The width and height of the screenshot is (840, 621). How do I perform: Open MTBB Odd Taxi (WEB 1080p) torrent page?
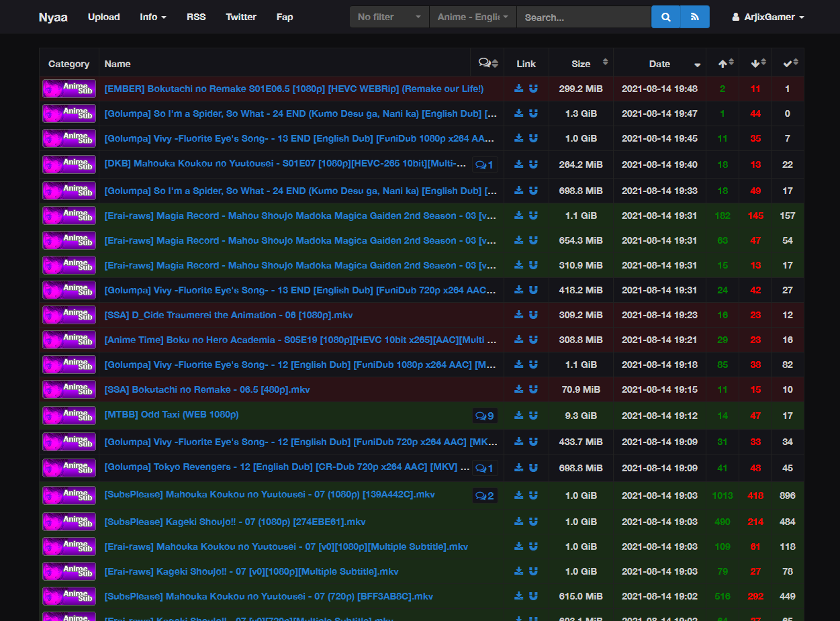click(x=171, y=414)
